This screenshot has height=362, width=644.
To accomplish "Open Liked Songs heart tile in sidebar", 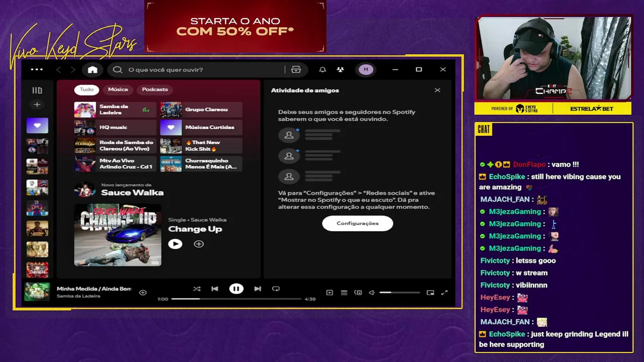I will coord(37,125).
